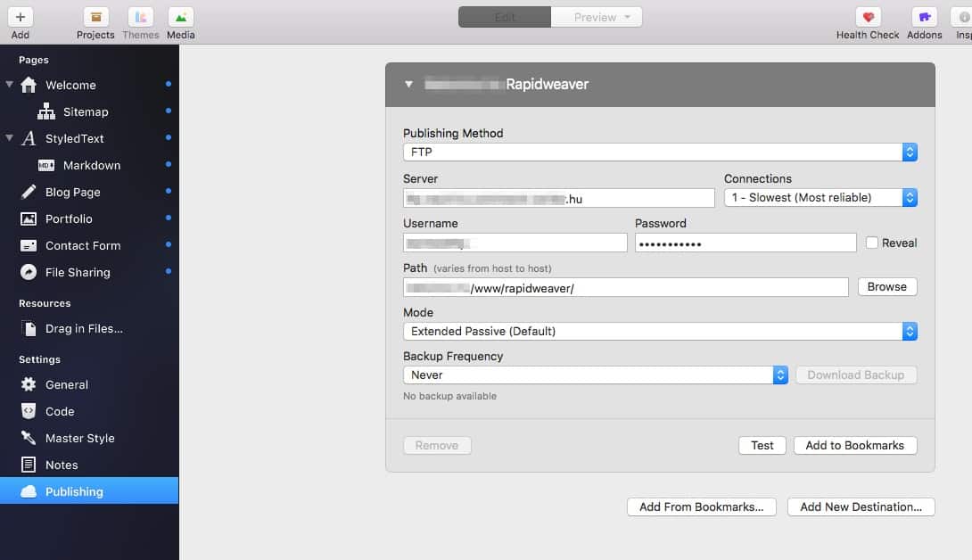Image resolution: width=972 pixels, height=560 pixels.
Task: Open the Connections dropdown
Action: coord(820,198)
